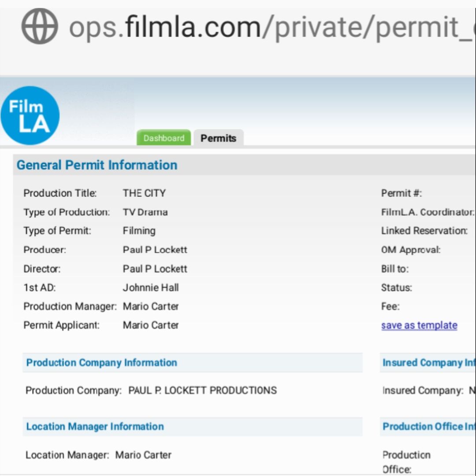
Task: Click the Status label in the right column
Action: (x=396, y=288)
